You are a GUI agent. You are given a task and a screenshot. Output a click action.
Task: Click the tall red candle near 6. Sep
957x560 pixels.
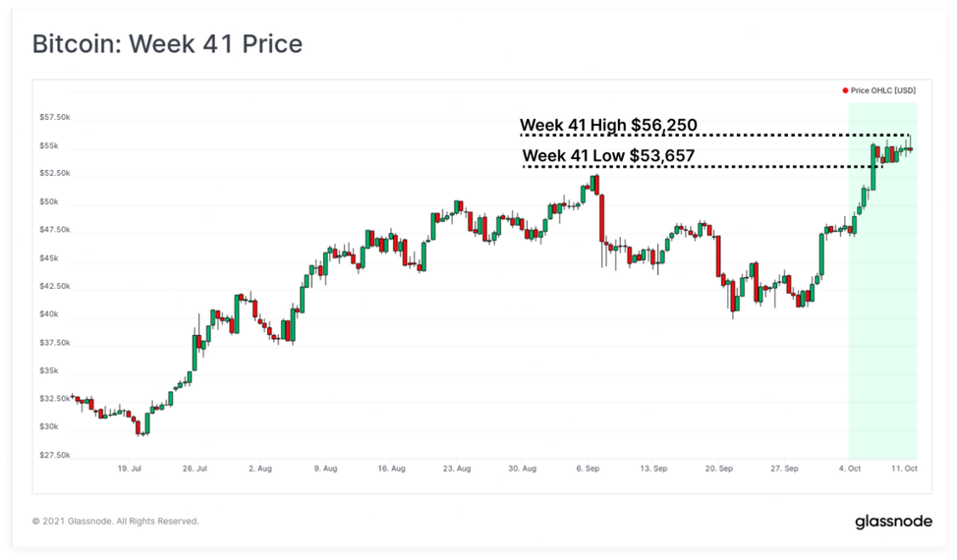coord(601,218)
